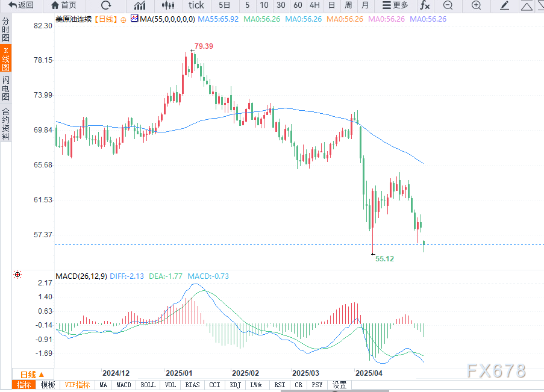Select the candlestick chart style icon
Image resolution: width=544 pixels, height=392 pixels.
[168, 5]
